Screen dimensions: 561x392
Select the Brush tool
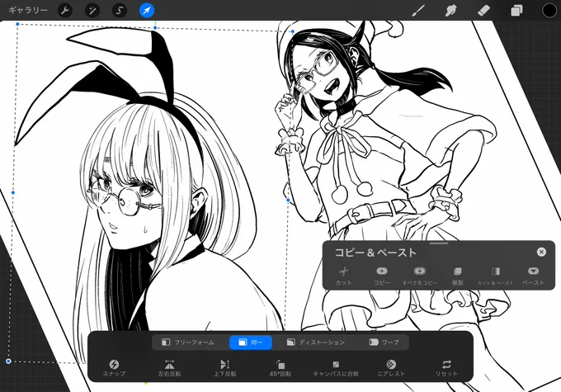417,11
